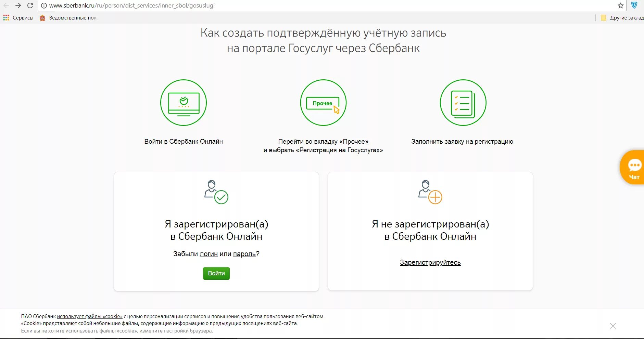Open the forgotten пароль link
This screenshot has width=644, height=339.
(244, 254)
